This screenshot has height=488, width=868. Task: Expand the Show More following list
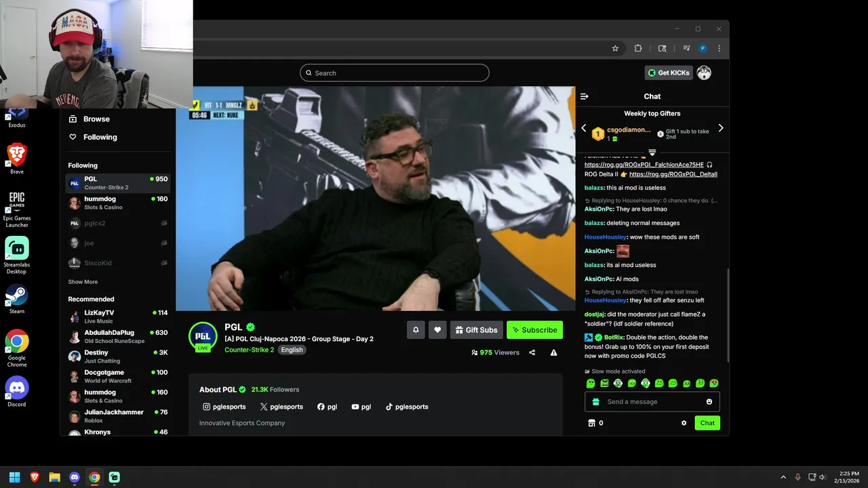tap(83, 282)
